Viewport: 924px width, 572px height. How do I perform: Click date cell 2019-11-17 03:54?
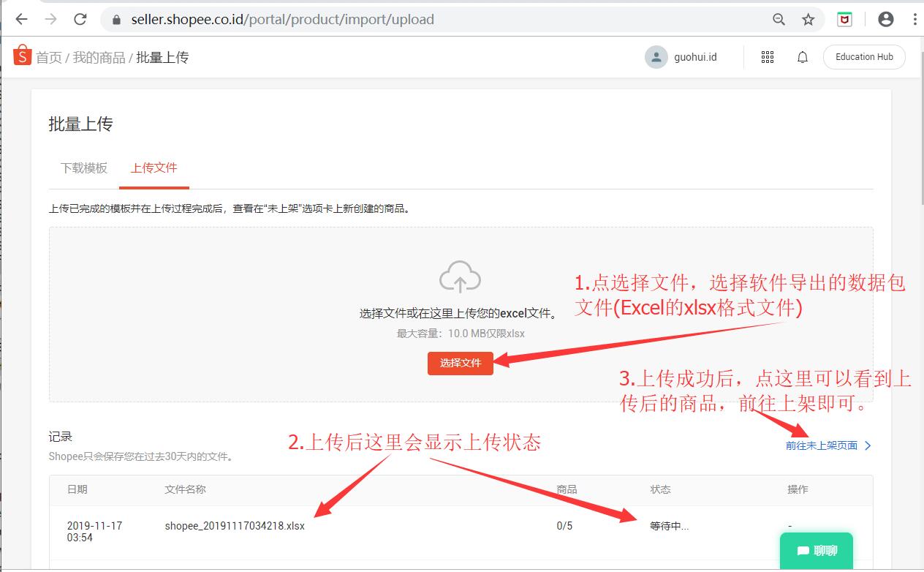click(x=94, y=532)
